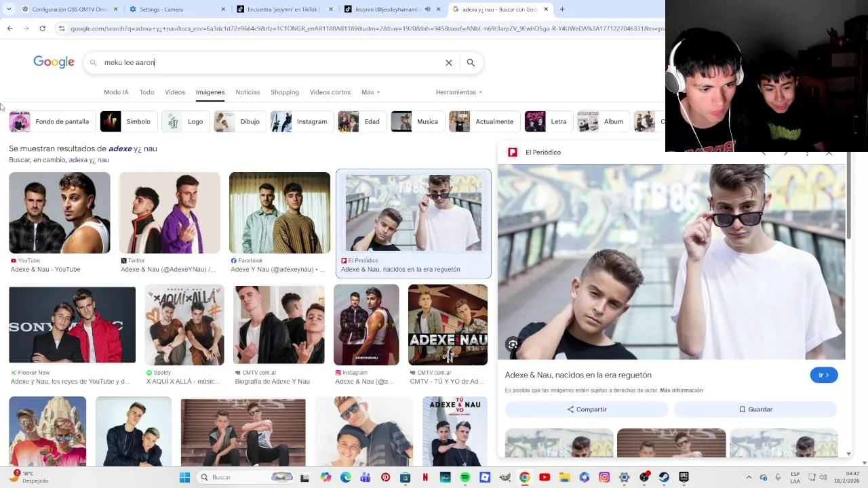Switch to the Todo results tab
This screenshot has width=868, height=488.
(x=146, y=92)
